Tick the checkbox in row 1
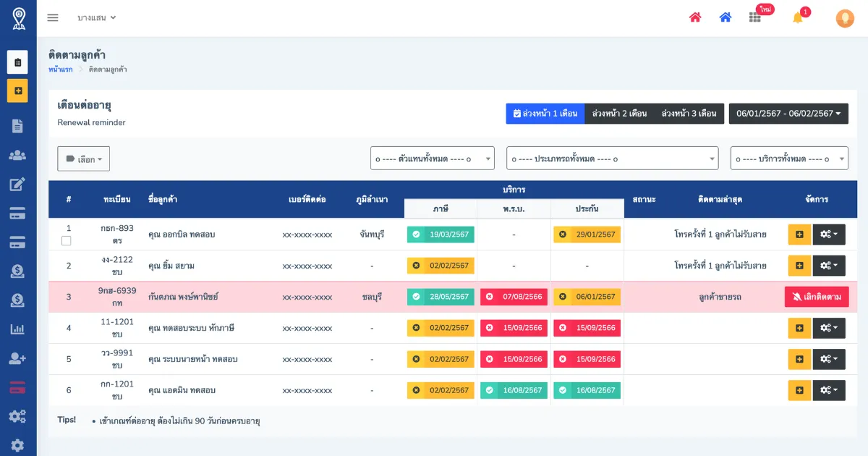 tap(67, 241)
